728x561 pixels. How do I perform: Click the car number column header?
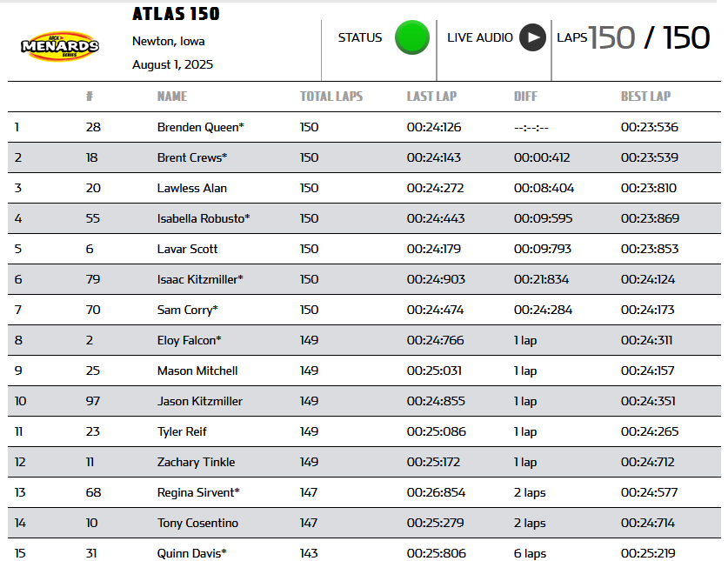pyautogui.click(x=90, y=97)
